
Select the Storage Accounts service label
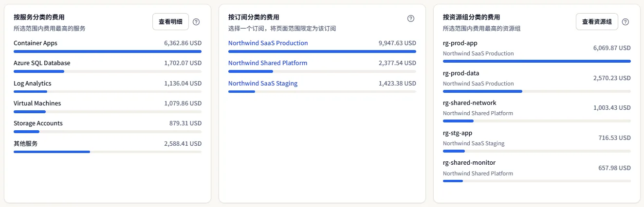tap(38, 123)
